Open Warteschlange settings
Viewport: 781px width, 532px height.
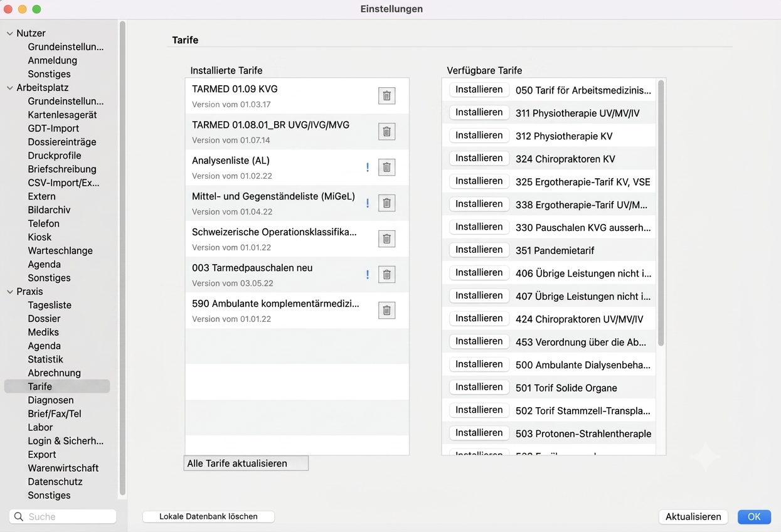coord(60,251)
